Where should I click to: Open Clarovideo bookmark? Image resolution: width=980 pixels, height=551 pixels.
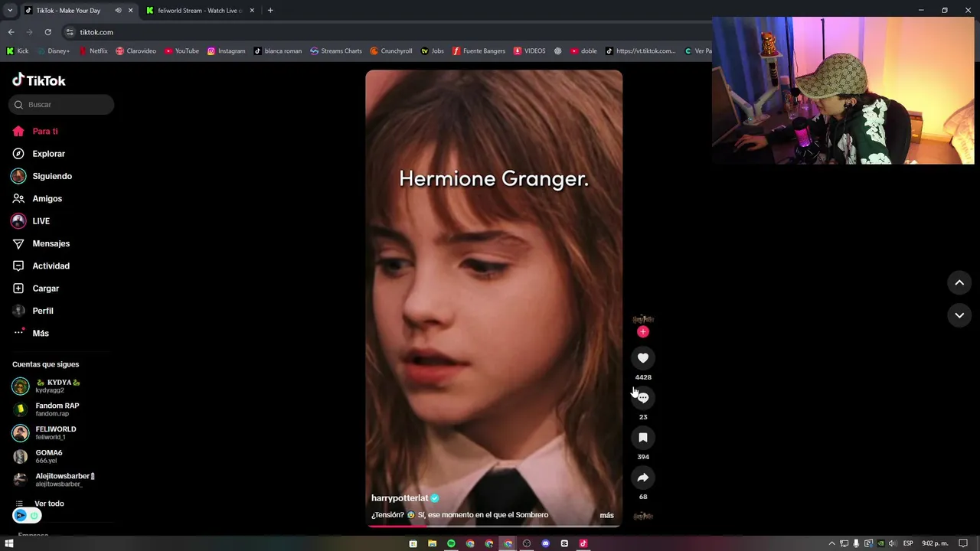(136, 51)
